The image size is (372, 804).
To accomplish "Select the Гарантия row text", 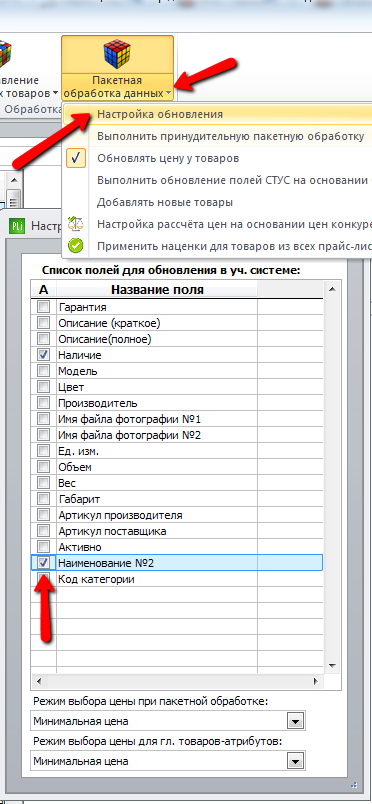I will (x=83, y=307).
